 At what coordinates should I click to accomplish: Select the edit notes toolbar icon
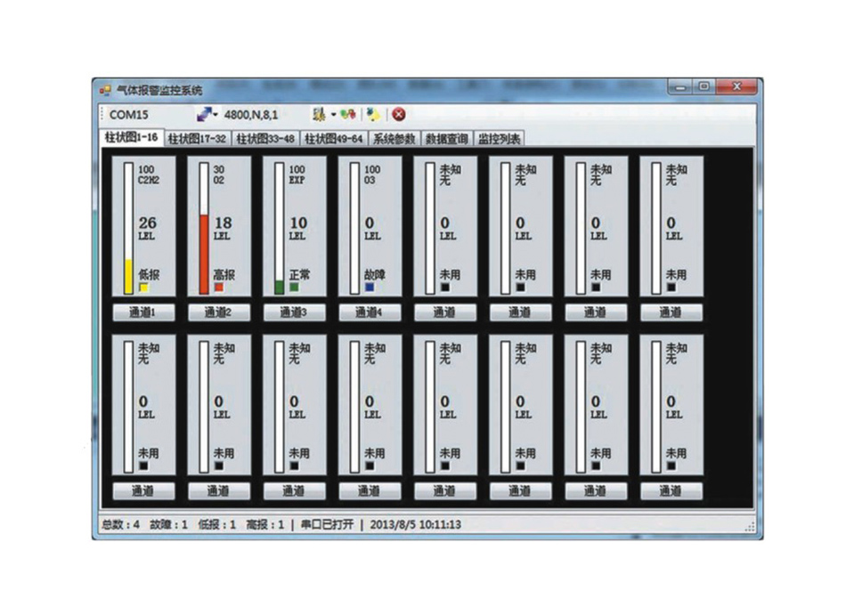[373, 114]
